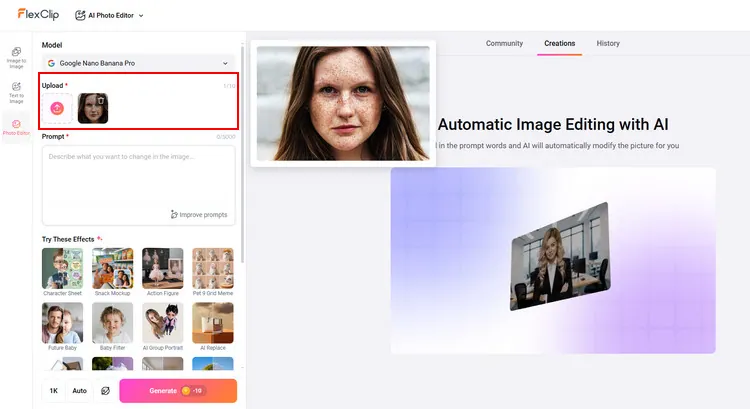Click the pink upload image button
Image resolution: width=750 pixels, height=409 pixels.
point(57,109)
